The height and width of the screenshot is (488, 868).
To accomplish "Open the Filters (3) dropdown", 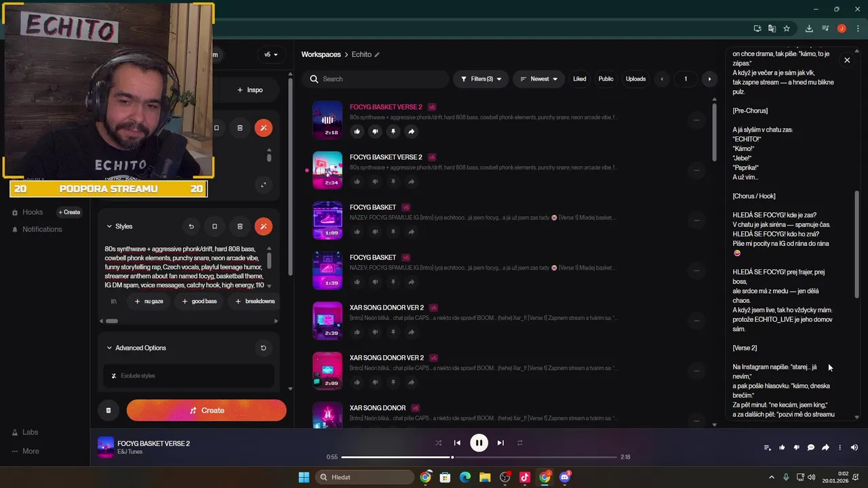I will pyautogui.click(x=481, y=79).
